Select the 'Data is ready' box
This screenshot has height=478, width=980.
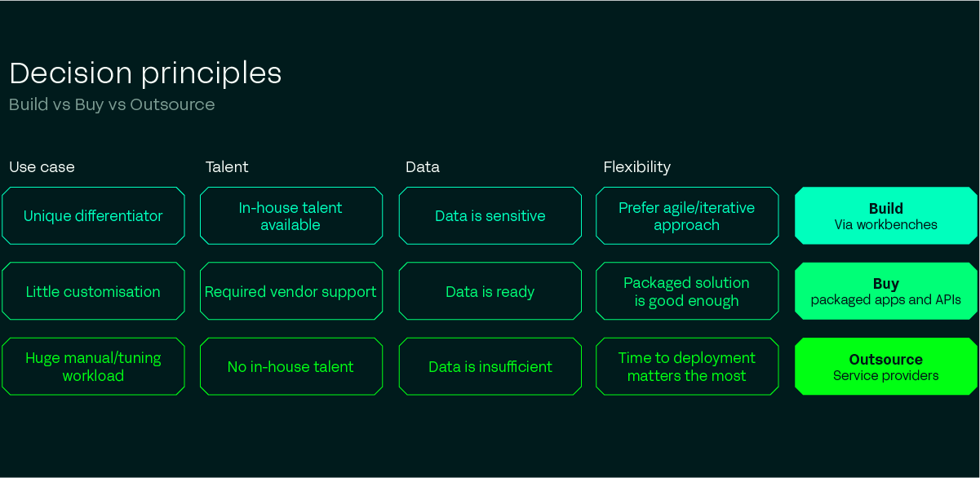(x=490, y=291)
